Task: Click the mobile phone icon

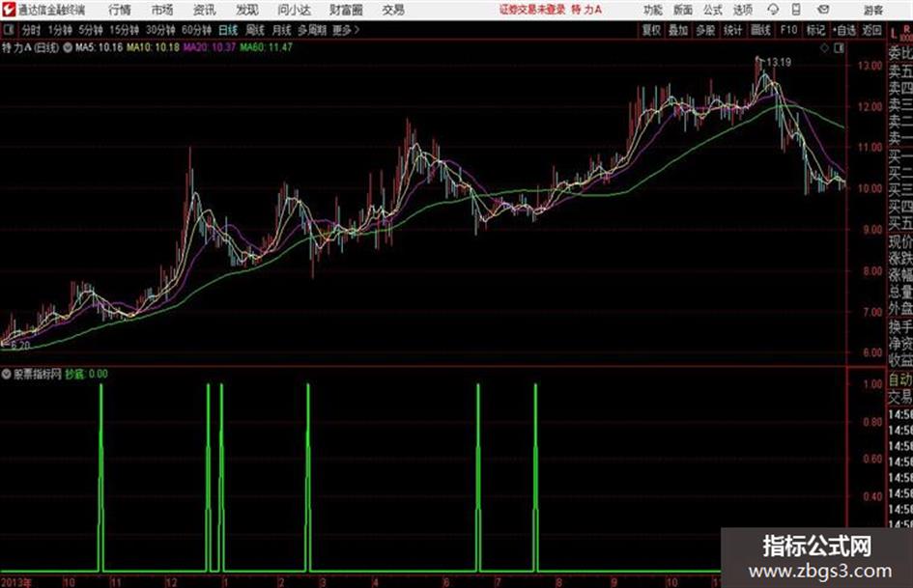Action: click(x=796, y=10)
